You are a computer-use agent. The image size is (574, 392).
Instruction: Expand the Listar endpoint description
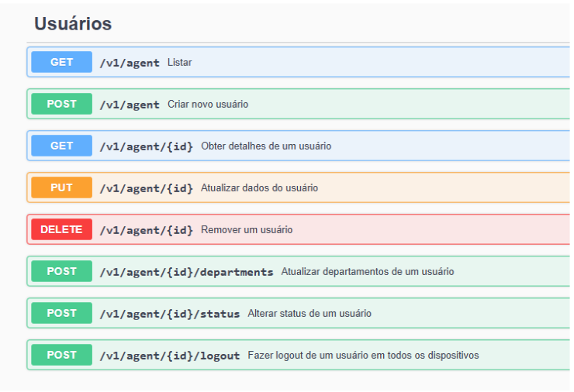[179, 63]
